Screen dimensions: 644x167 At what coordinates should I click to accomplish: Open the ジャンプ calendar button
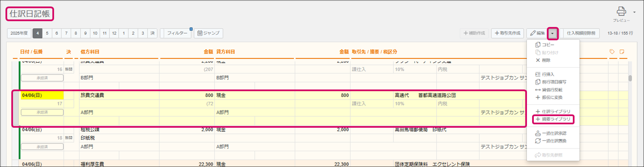click(x=208, y=33)
